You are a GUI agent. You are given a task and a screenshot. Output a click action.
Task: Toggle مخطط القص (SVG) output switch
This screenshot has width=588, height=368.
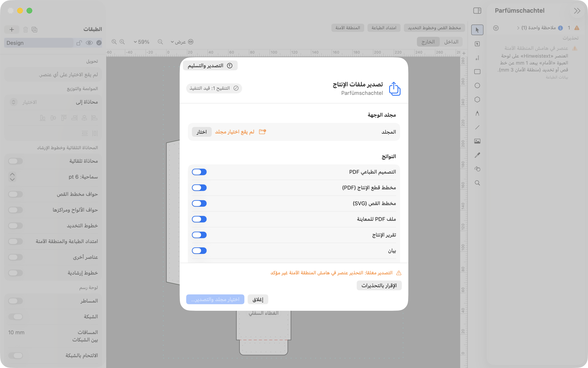coord(199,203)
